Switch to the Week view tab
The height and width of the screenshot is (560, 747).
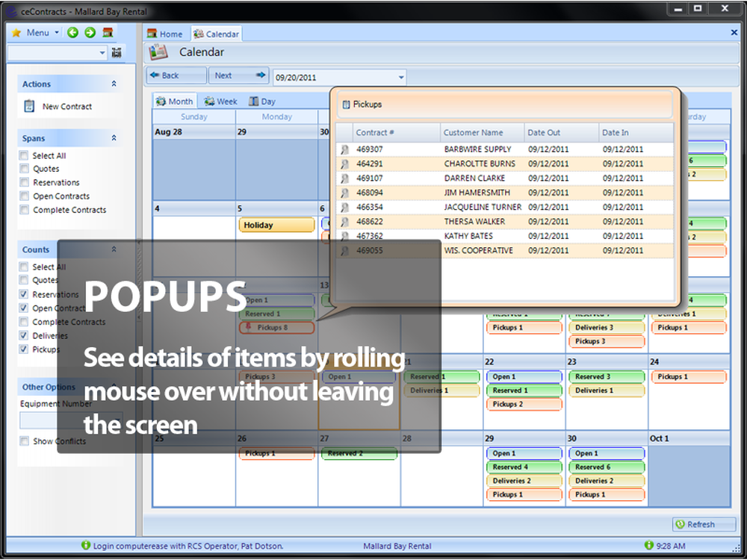[220, 102]
